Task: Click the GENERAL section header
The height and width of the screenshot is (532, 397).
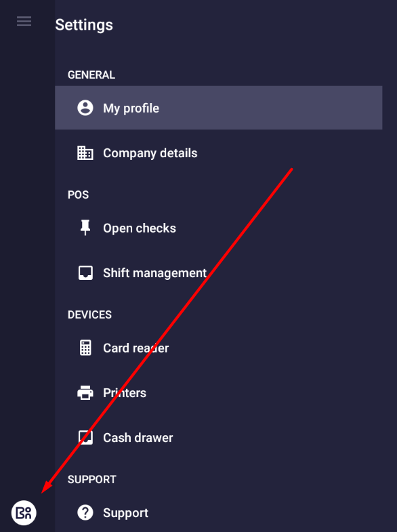Action: click(x=91, y=75)
